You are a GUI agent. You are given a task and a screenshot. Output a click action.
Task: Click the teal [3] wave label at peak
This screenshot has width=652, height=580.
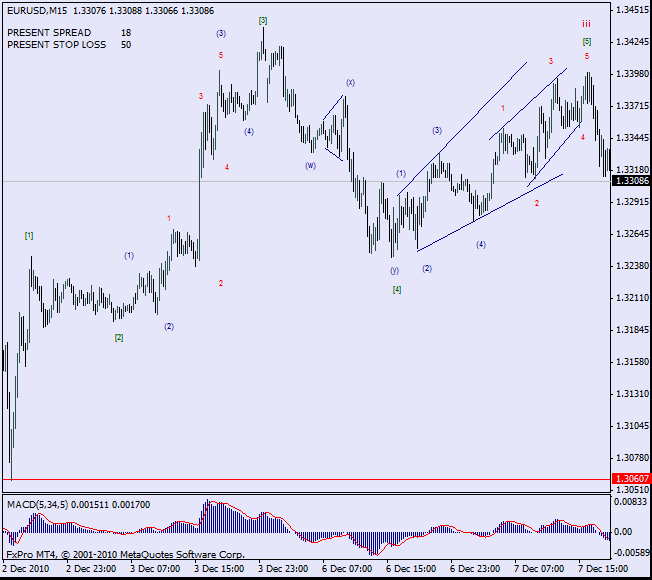click(x=263, y=20)
